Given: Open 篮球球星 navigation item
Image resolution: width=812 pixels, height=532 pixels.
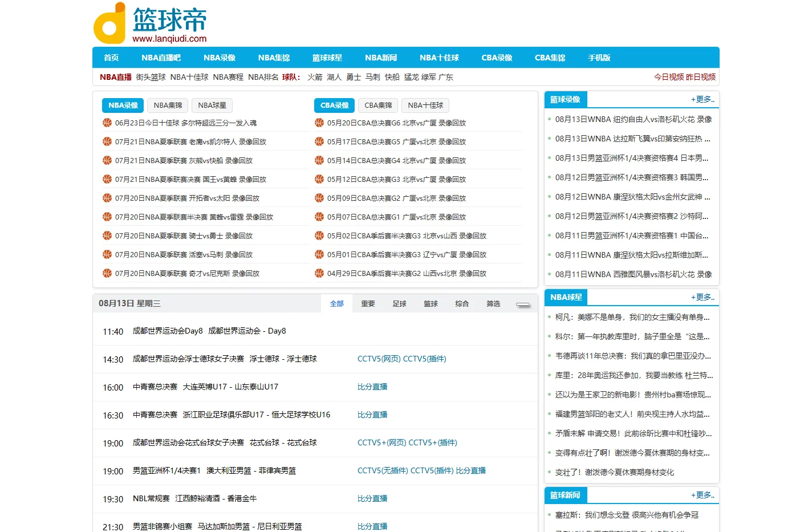Looking at the screenshot, I should point(327,58).
